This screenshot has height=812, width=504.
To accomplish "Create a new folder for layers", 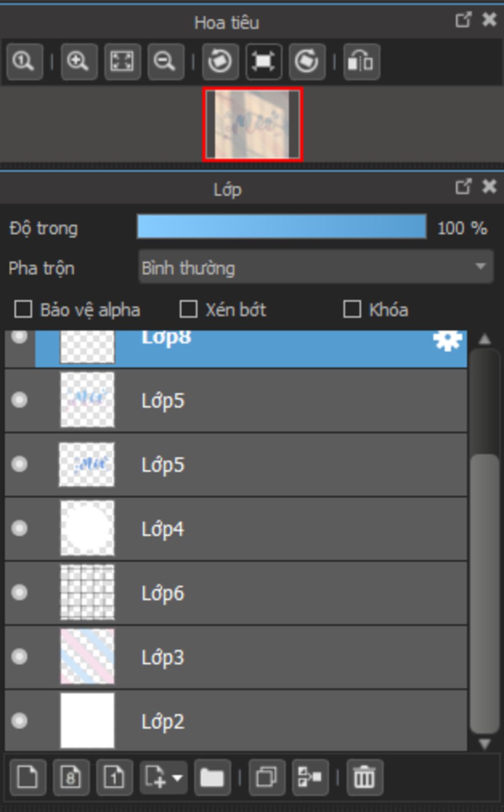I will [212, 778].
